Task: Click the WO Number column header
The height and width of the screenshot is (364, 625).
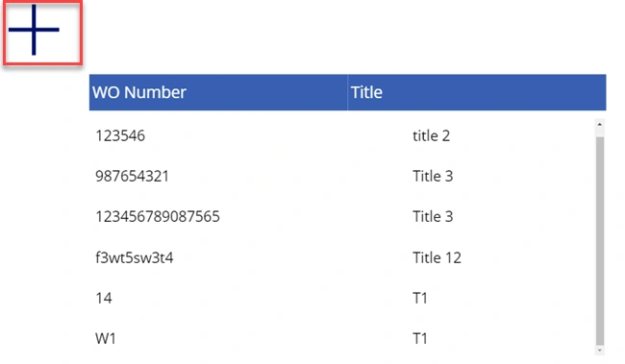Action: pos(218,92)
